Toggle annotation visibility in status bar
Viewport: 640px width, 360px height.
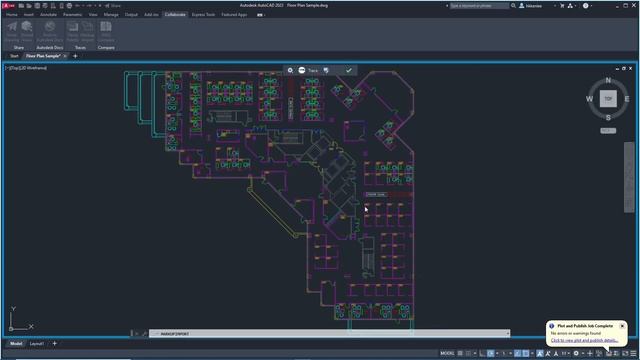[540, 353]
